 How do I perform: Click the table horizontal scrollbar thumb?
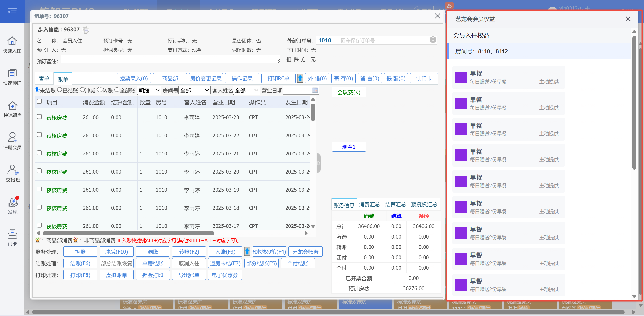tap(129, 233)
